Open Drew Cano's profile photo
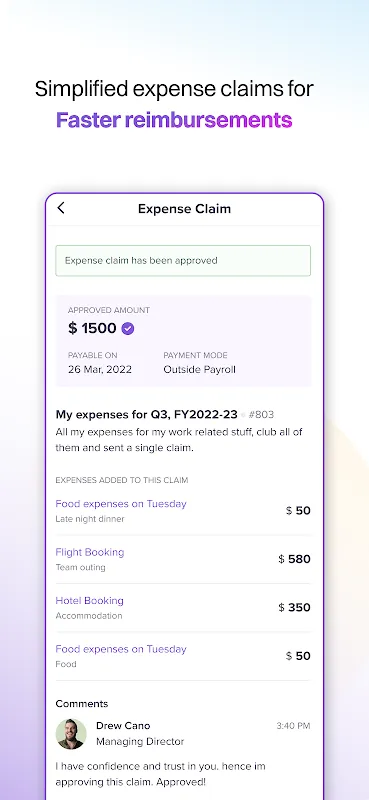Screen dimensions: 369x800 (x=71, y=734)
